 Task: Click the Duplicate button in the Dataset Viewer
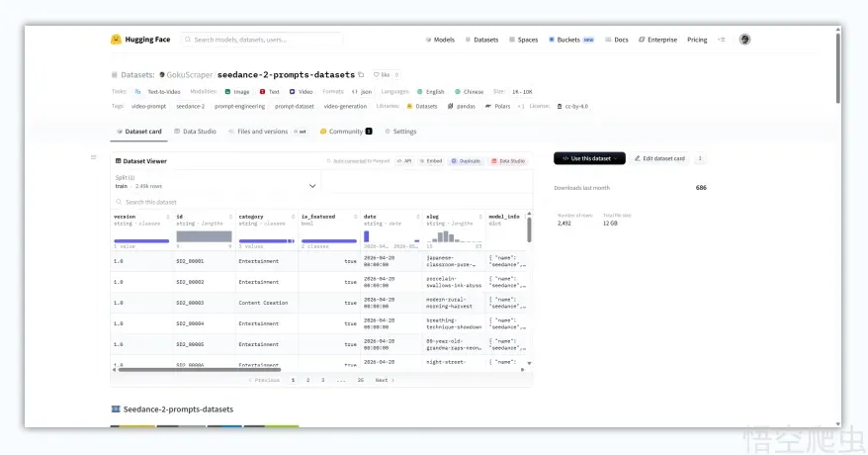(466, 161)
